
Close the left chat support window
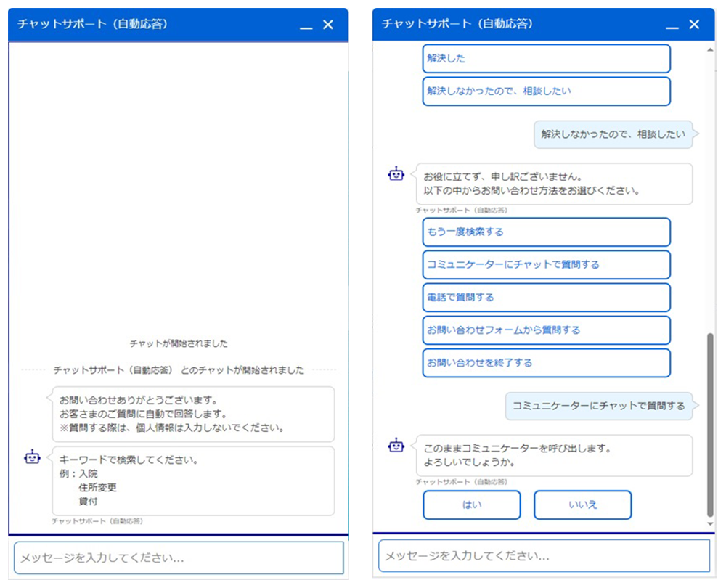[328, 25]
